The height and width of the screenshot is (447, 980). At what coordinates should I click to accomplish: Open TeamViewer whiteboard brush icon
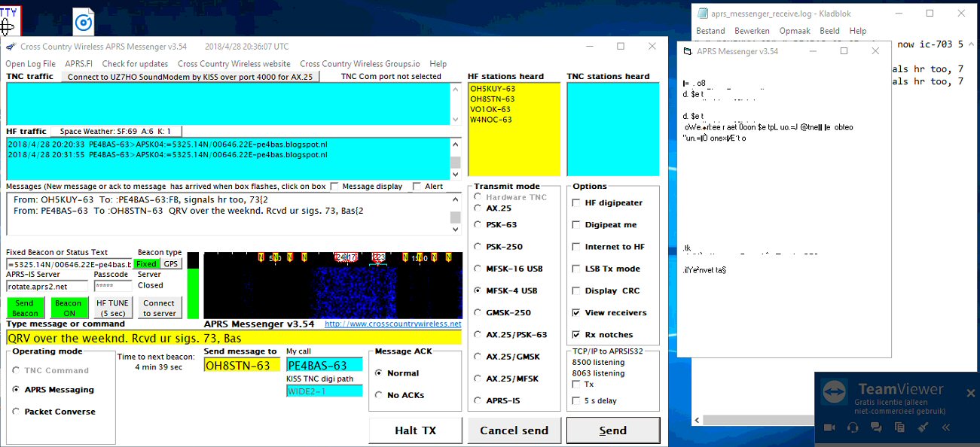923,427
